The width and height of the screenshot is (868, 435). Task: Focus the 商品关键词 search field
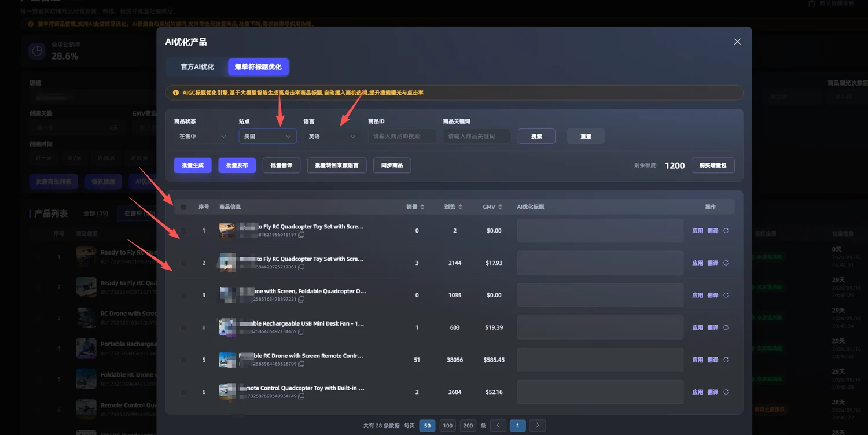[x=477, y=137]
